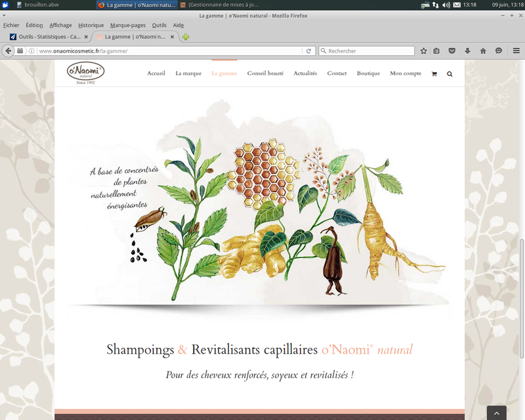Screen dimensions: 525x420
Task: View the shopping cart on o'Naomi site
Action: pyautogui.click(x=434, y=73)
